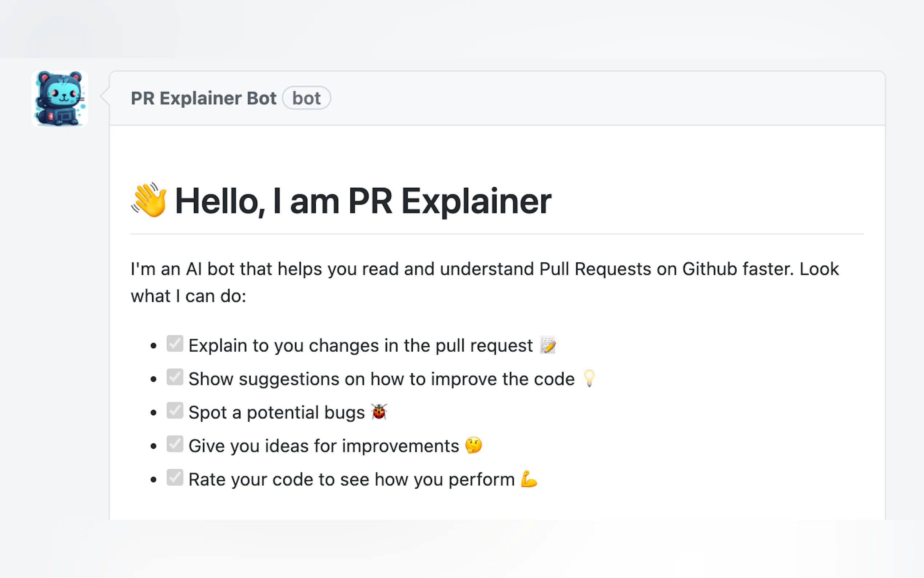The height and width of the screenshot is (578, 924).
Task: Toggle the "Spot a potential bugs" checkbox
Action: tap(175, 411)
